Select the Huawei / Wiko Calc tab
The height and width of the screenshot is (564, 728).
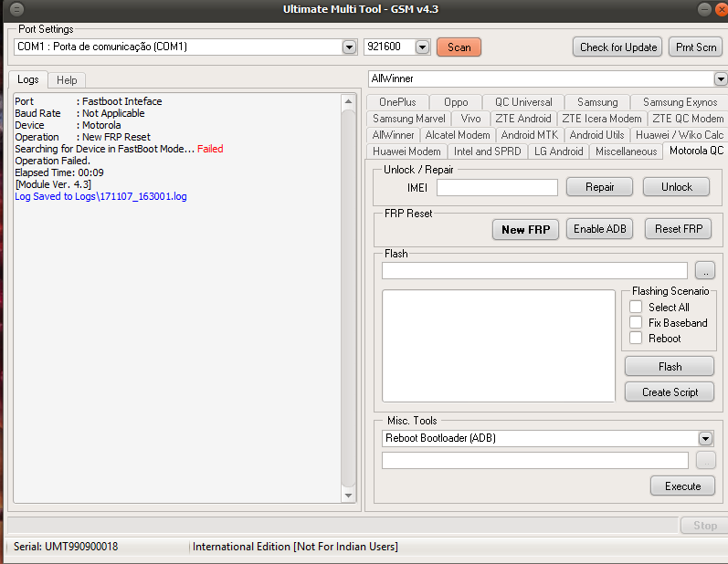pos(680,135)
